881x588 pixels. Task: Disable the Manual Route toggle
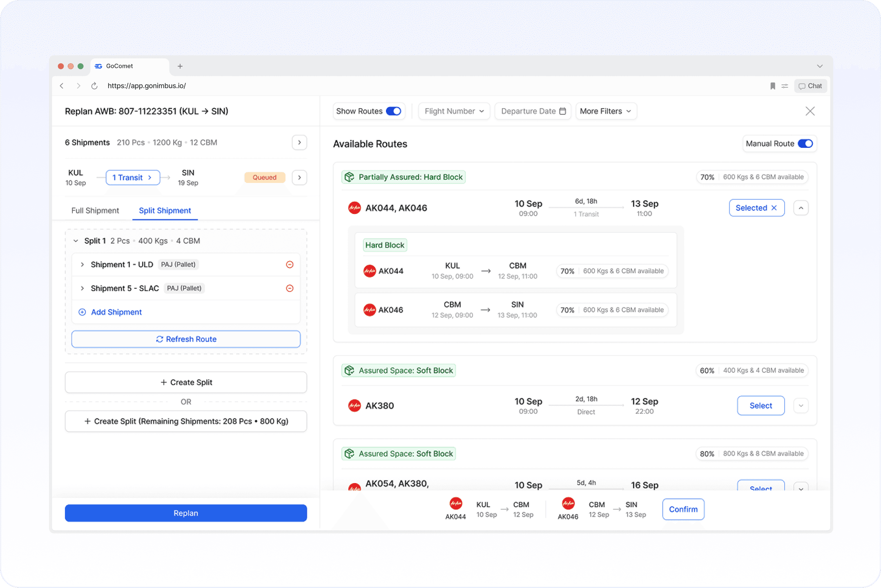pyautogui.click(x=805, y=144)
